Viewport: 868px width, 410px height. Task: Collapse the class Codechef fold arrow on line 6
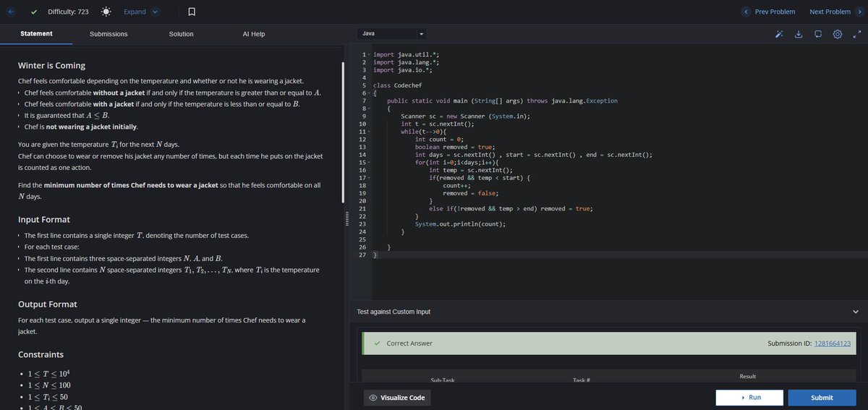pyautogui.click(x=369, y=93)
